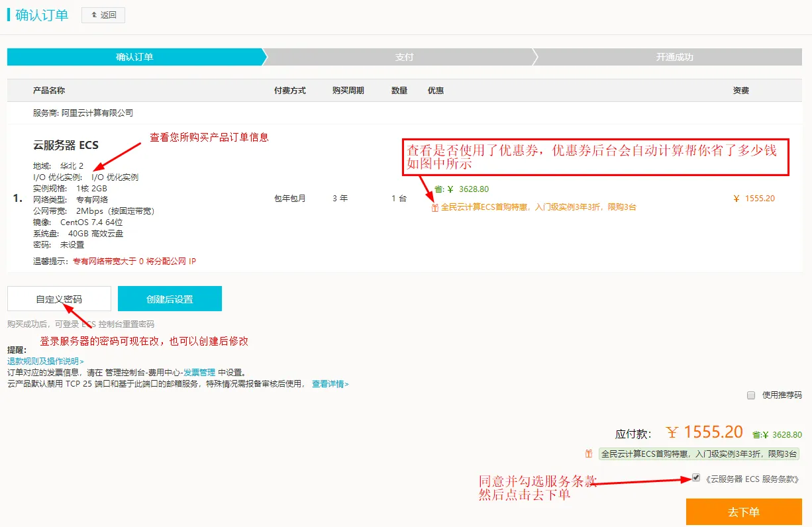Click the 应付款 total ¥1555.20 amount
Viewport: 812px width, 527px height.
click(x=705, y=432)
